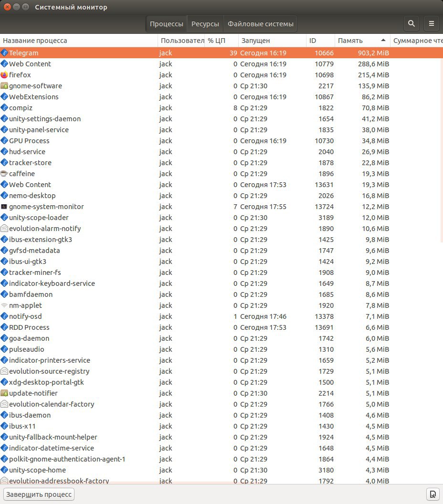Select the unity-scope-loader process name
This screenshot has height=504, width=443.
click(x=39, y=218)
